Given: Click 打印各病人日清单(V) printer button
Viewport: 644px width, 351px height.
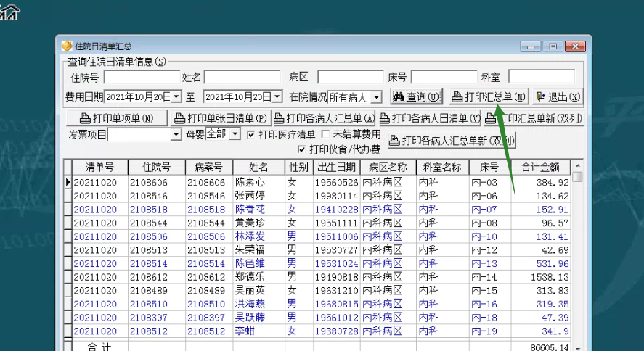Looking at the screenshot, I should 429,118.
